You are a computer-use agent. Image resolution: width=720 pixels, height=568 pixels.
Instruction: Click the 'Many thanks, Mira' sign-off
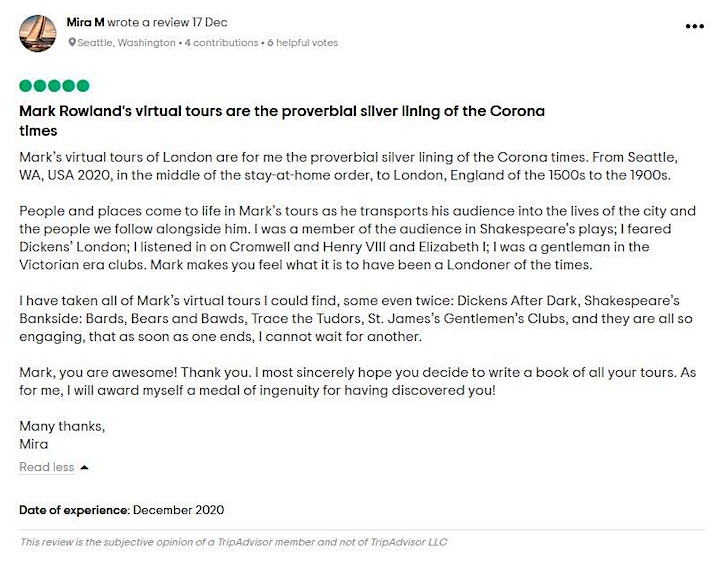[x=62, y=435]
